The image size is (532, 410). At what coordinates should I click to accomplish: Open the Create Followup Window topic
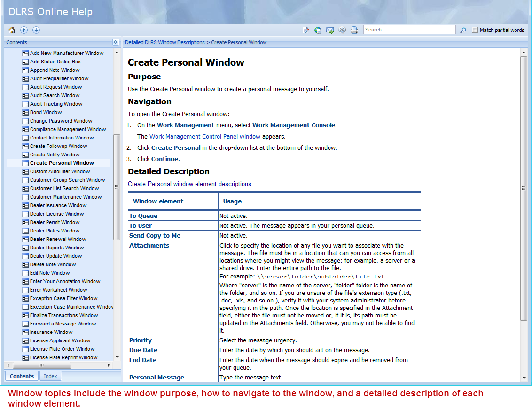tap(59, 147)
